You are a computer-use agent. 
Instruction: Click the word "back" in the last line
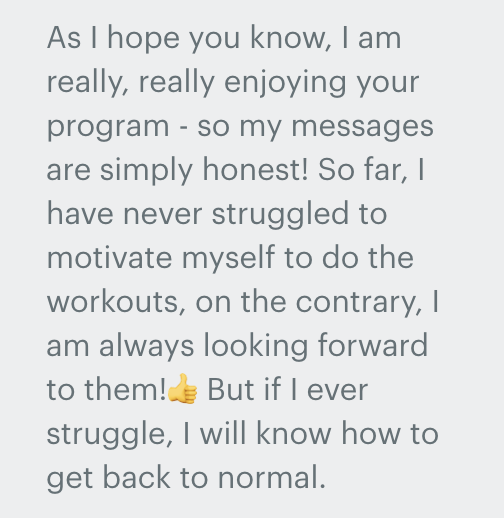[136, 477]
